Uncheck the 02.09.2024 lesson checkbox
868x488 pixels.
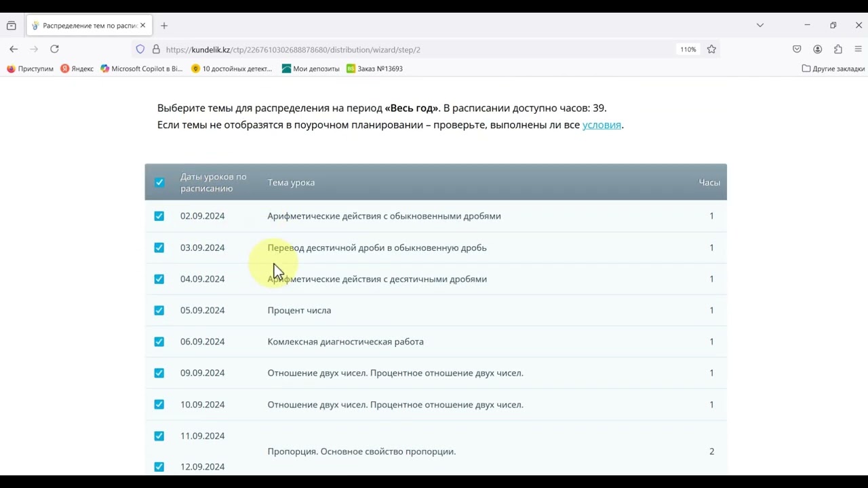[x=159, y=216]
